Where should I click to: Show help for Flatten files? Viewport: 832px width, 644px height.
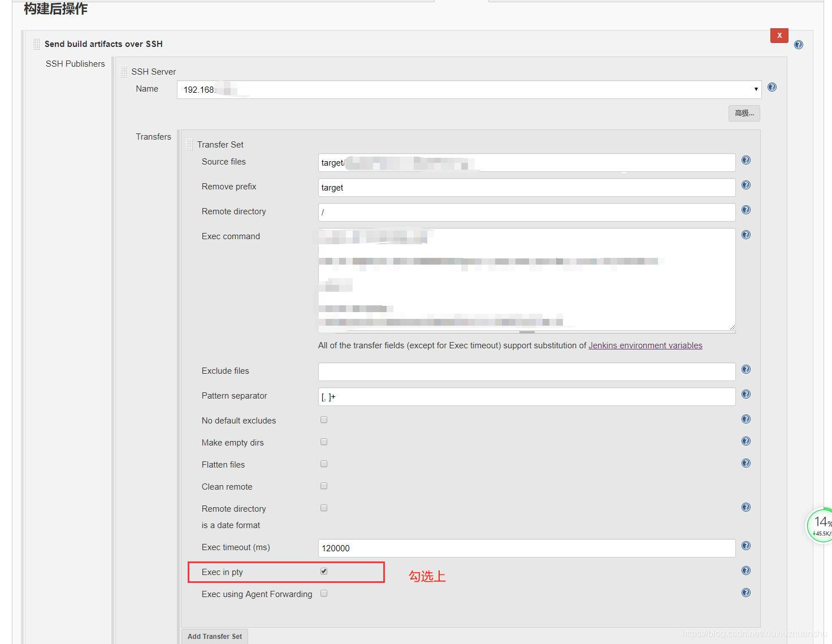746,463
